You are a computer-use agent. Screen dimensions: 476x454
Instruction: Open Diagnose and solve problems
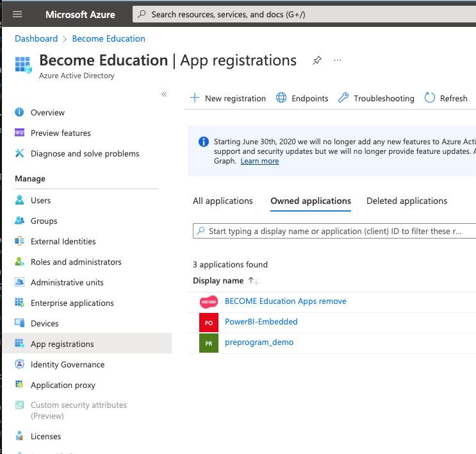[85, 154]
